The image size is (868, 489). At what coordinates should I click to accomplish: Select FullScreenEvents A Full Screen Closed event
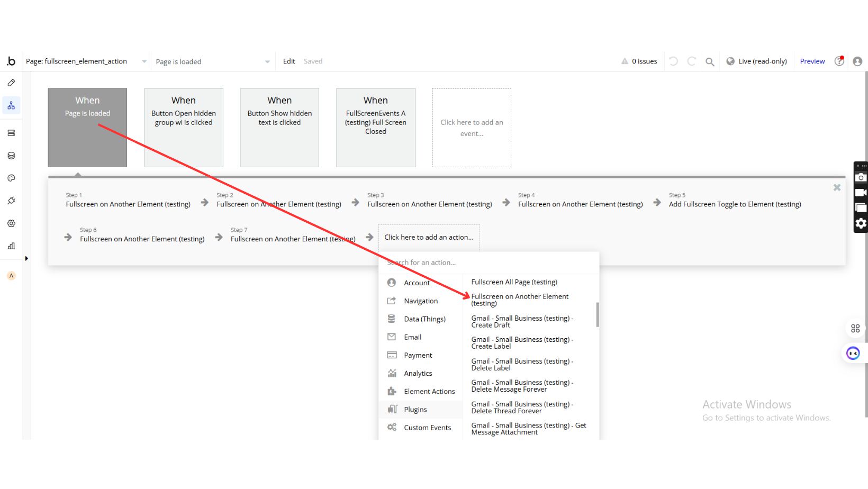point(376,128)
